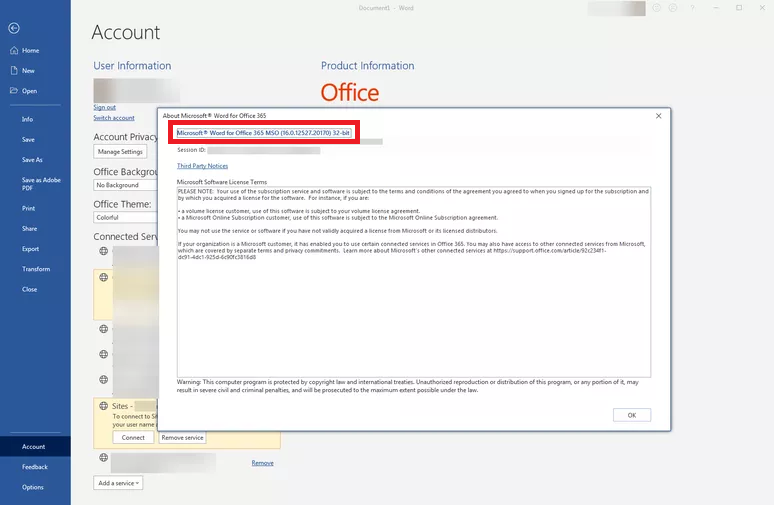Choose Close in the sidebar
The image size is (774, 505).
29,289
